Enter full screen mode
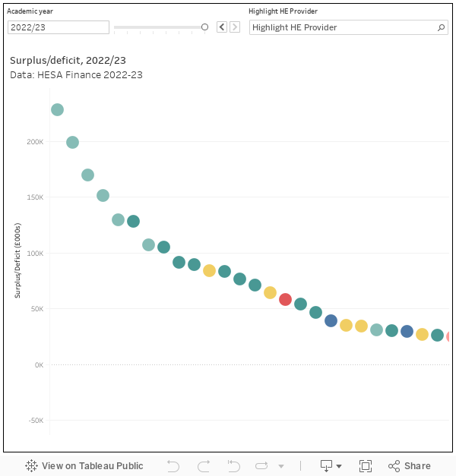This screenshot has height=476, width=456. point(365,465)
